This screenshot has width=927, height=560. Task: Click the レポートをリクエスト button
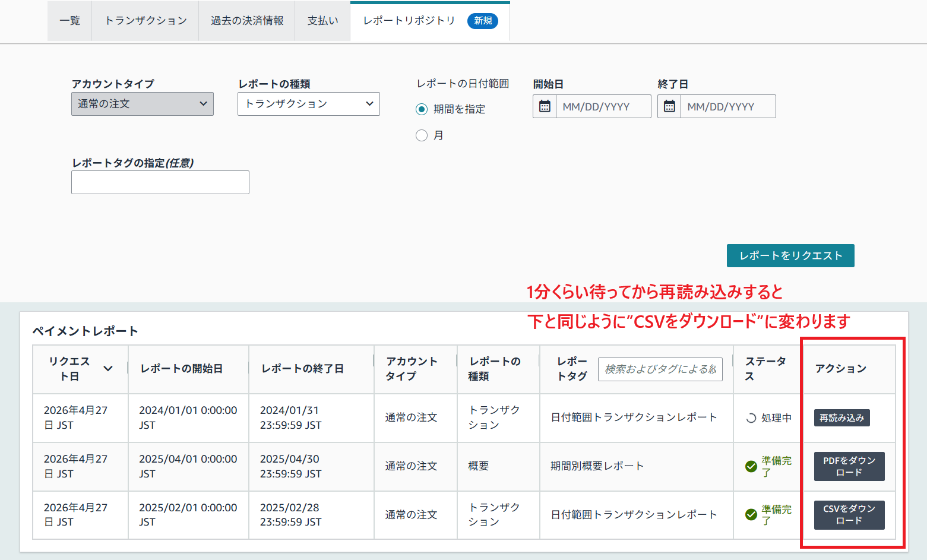click(790, 255)
